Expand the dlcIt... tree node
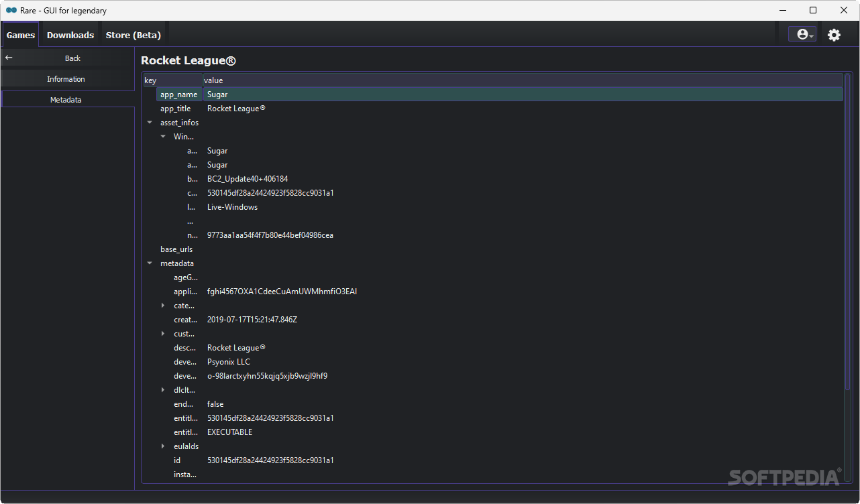The width and height of the screenshot is (860, 504). pyautogui.click(x=163, y=390)
